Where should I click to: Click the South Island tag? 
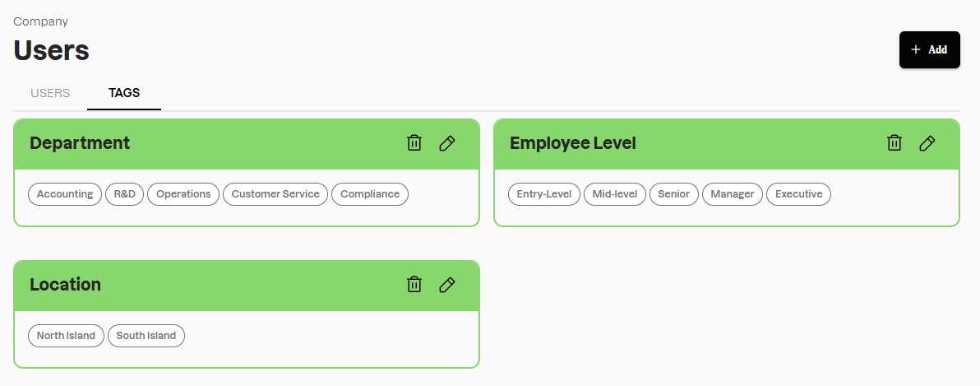[146, 336]
